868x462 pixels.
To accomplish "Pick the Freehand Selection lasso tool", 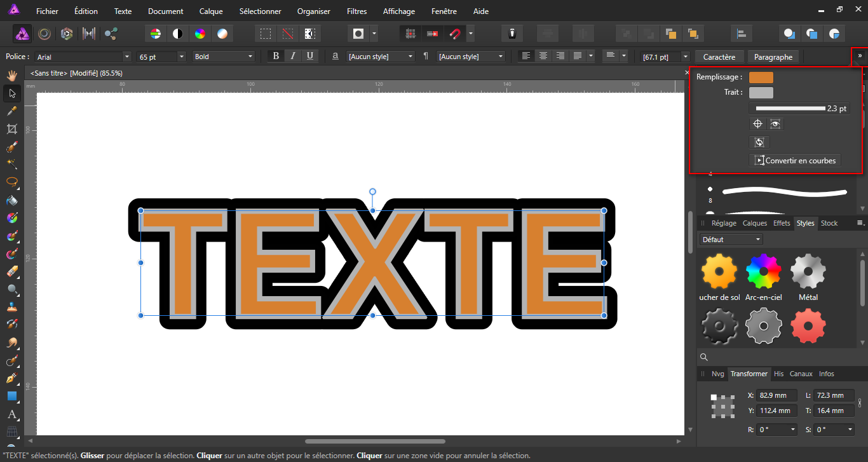I will 11,182.
